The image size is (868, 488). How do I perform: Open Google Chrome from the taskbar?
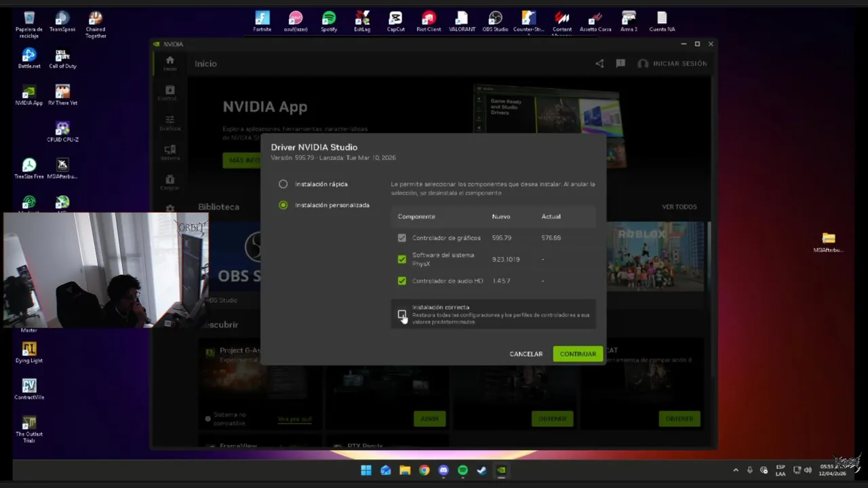[x=424, y=470]
